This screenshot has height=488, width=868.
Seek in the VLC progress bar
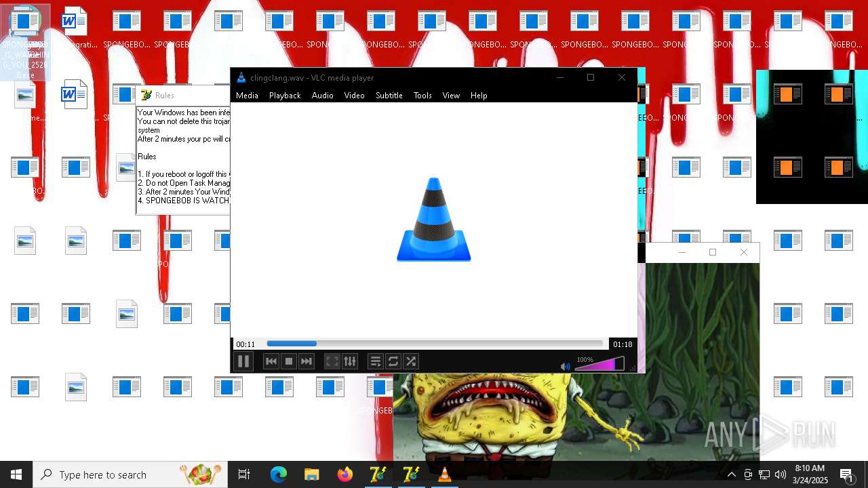coord(435,344)
